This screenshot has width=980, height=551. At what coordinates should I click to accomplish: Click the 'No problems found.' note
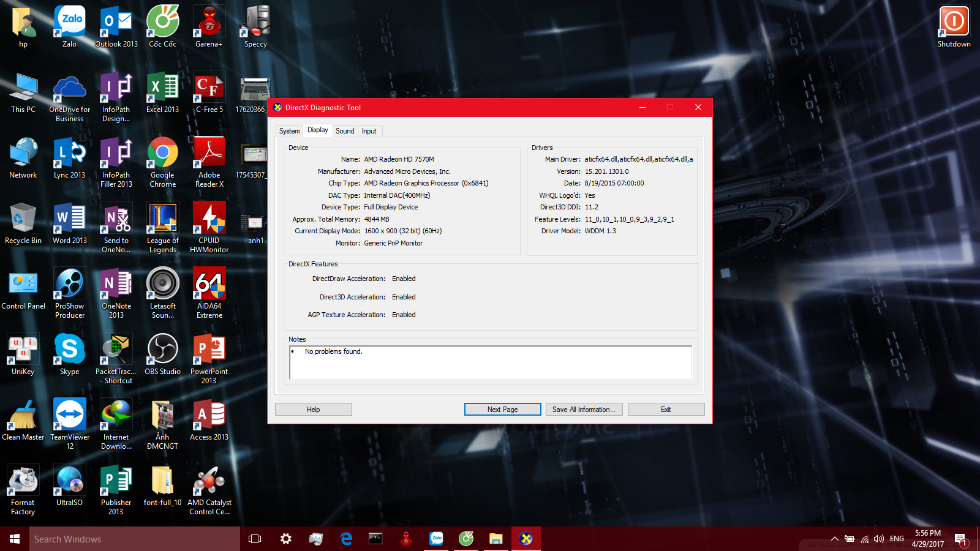pos(334,351)
